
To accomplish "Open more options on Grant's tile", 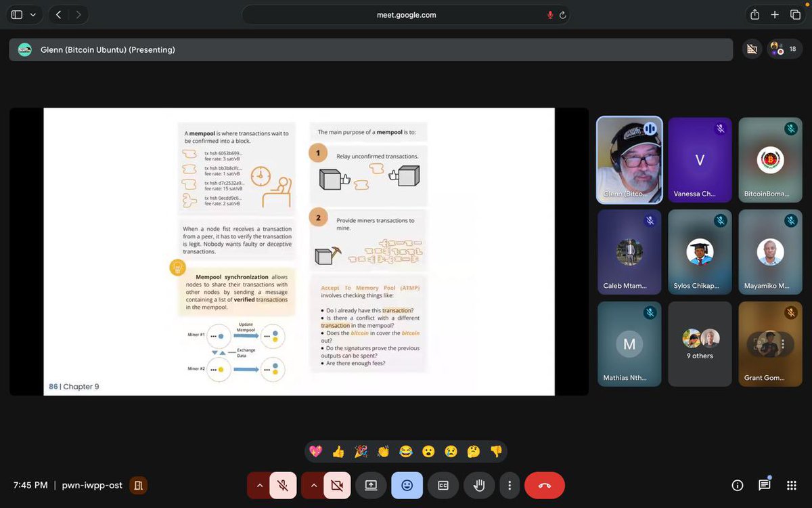I will (783, 344).
